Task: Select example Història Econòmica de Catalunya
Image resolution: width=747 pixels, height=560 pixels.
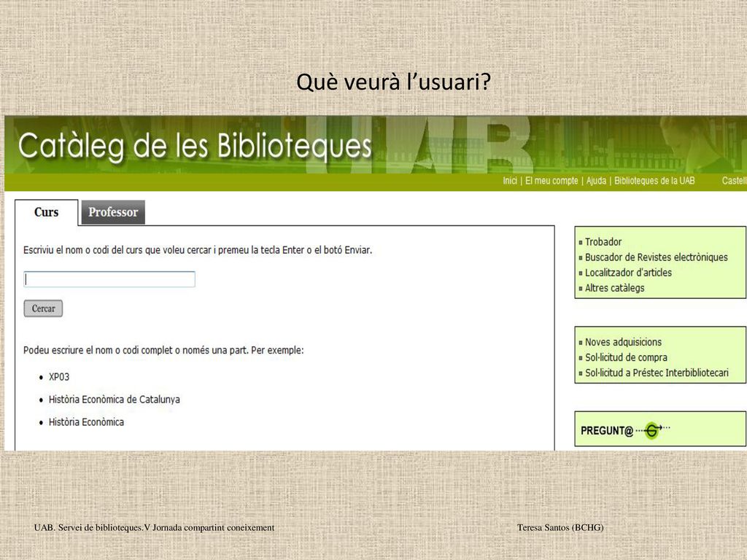Action: click(115, 400)
